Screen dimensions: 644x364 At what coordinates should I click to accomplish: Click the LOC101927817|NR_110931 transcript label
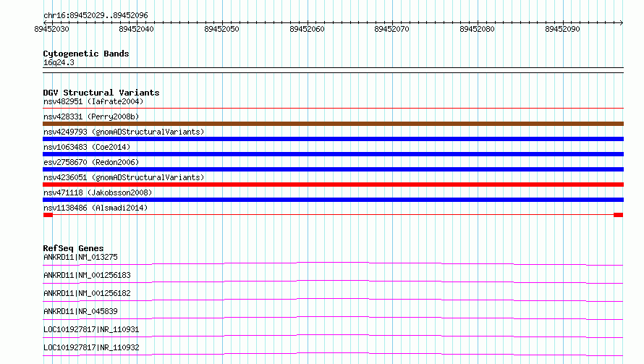[91, 329]
